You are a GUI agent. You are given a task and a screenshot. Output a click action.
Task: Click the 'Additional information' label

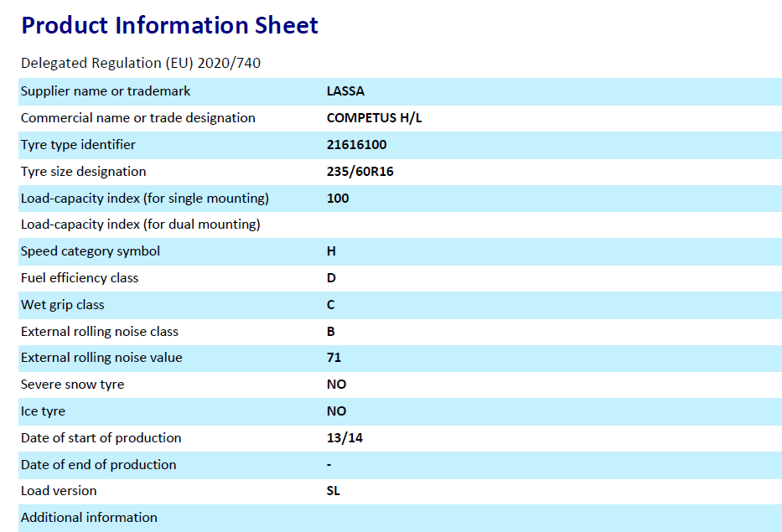pyautogui.click(x=90, y=518)
